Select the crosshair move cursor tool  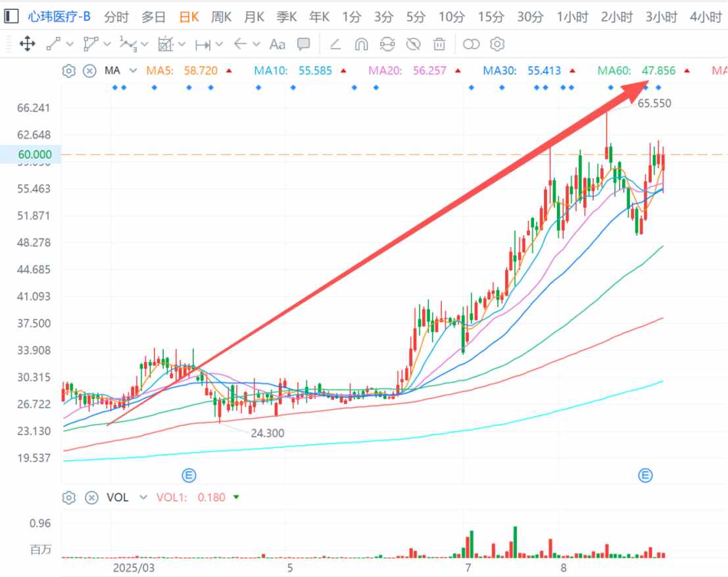[27, 44]
